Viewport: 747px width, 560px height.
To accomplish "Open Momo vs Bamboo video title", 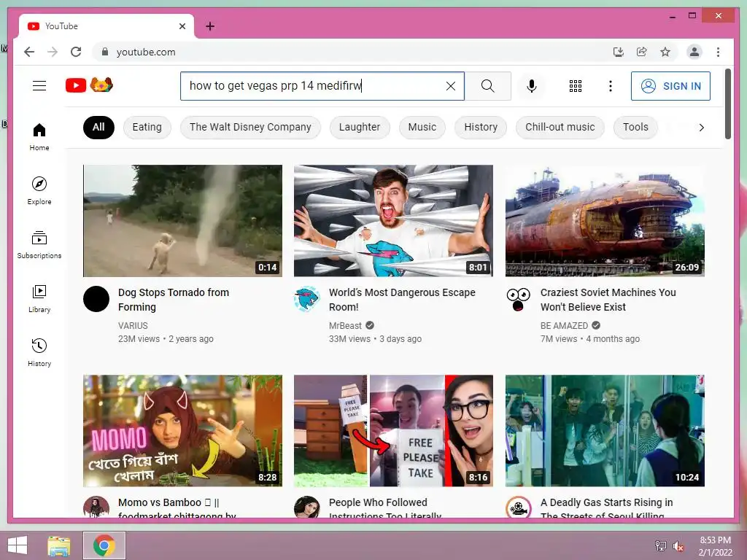I will point(177,507).
